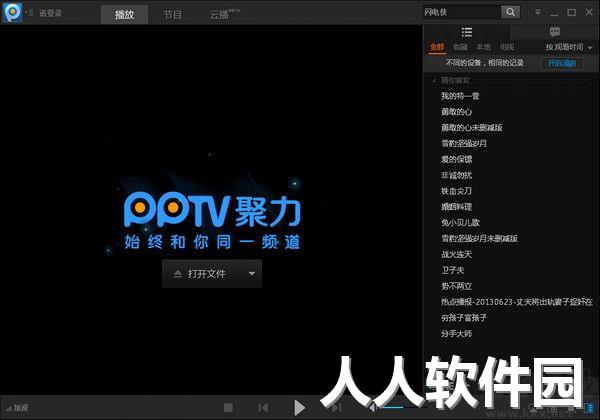This screenshot has width=600, height=420.
Task: Select 雪豹坚强岁月未删减版 entry
Action: point(479,238)
